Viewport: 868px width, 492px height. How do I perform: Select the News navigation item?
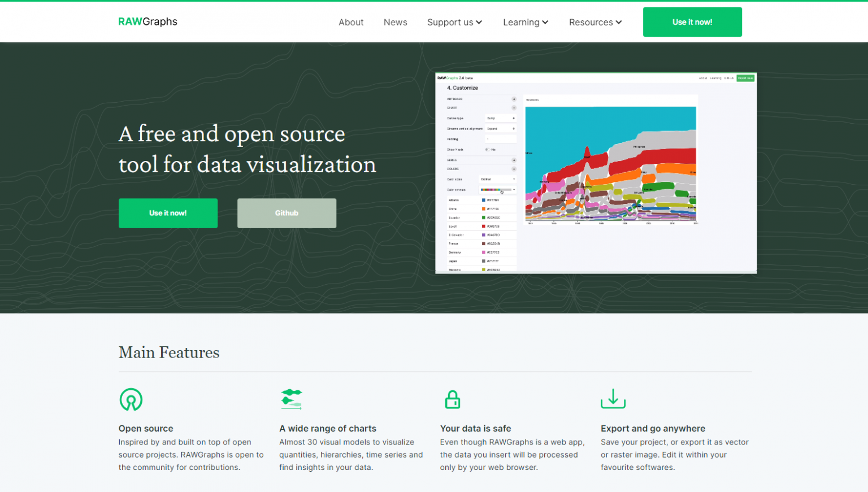pos(395,22)
